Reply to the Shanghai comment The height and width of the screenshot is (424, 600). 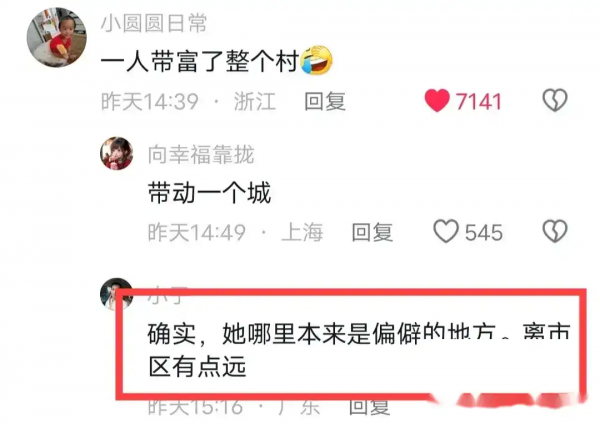[x=372, y=232]
